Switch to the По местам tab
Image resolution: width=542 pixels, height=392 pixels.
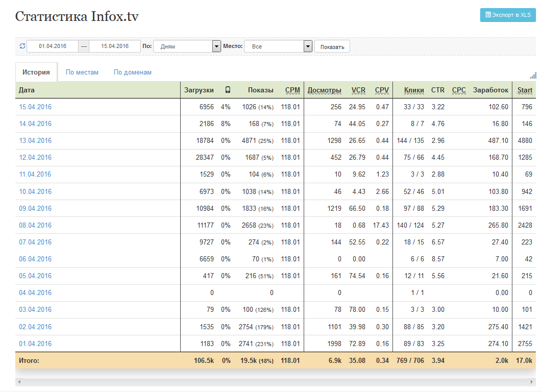pyautogui.click(x=82, y=72)
